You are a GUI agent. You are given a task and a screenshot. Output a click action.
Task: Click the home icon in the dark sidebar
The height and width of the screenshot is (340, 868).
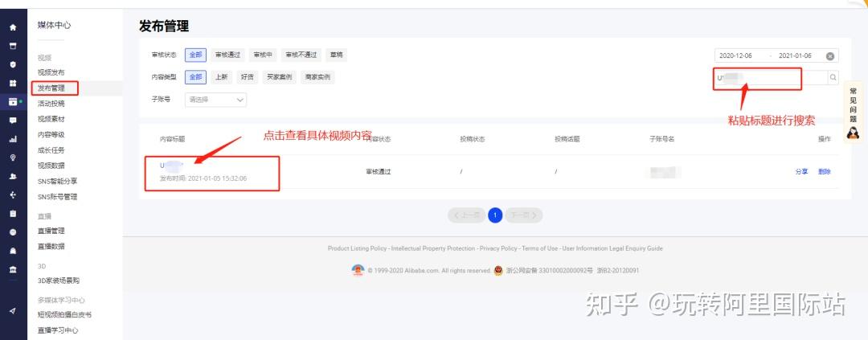13,27
